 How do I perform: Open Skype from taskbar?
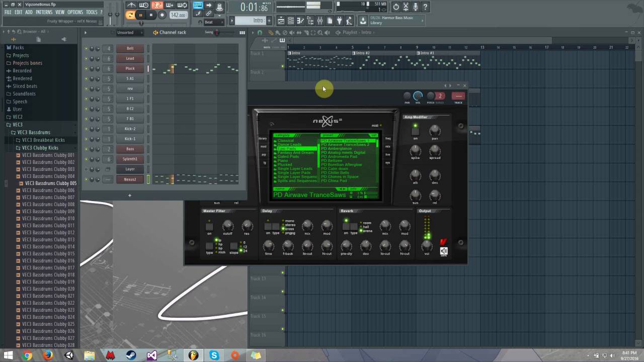pyautogui.click(x=214, y=355)
